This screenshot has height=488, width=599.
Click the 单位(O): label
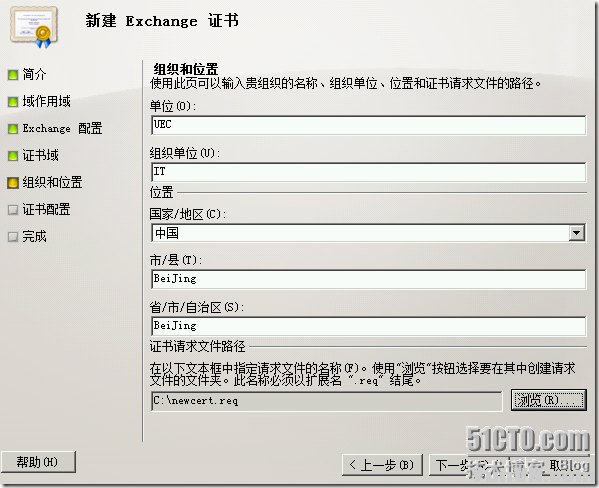click(x=173, y=106)
